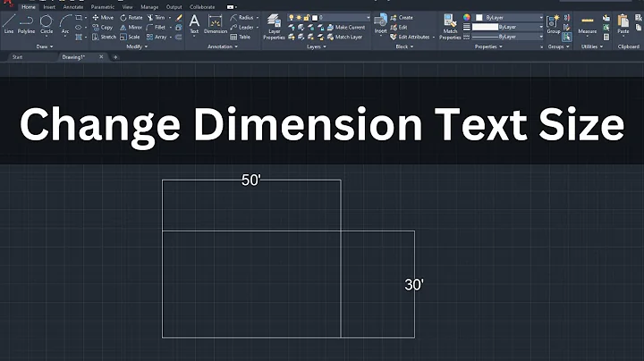Screen dimensions: 644x361
Task: Click the Hatch tool icon
Action: [x=79, y=37]
